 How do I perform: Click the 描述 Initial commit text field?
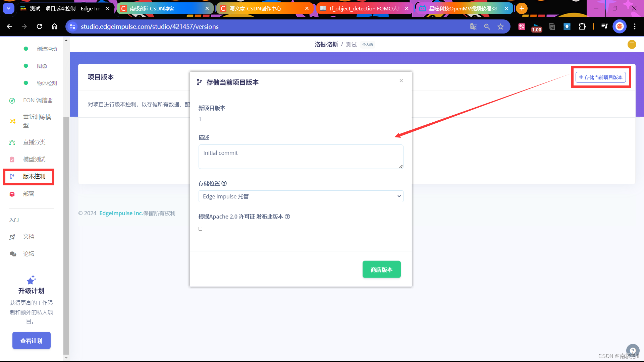(x=301, y=157)
